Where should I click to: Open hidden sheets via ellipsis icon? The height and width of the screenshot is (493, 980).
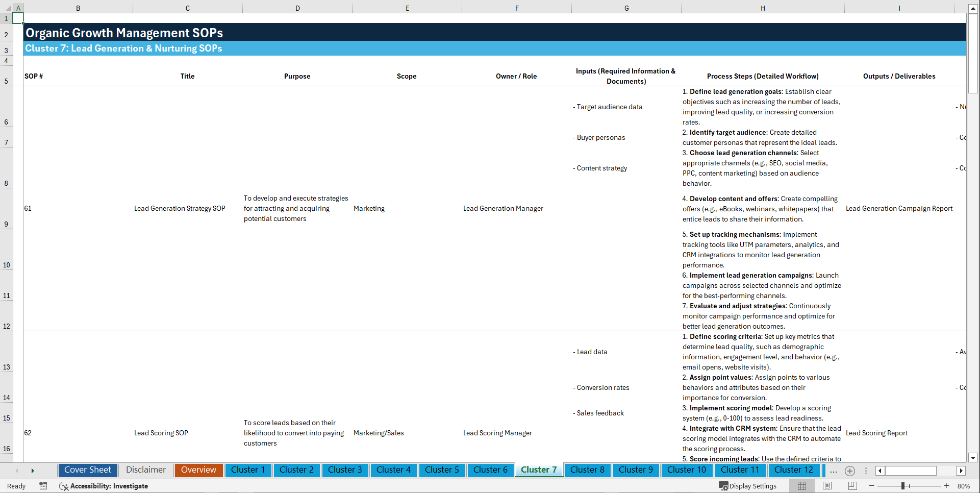click(x=834, y=471)
